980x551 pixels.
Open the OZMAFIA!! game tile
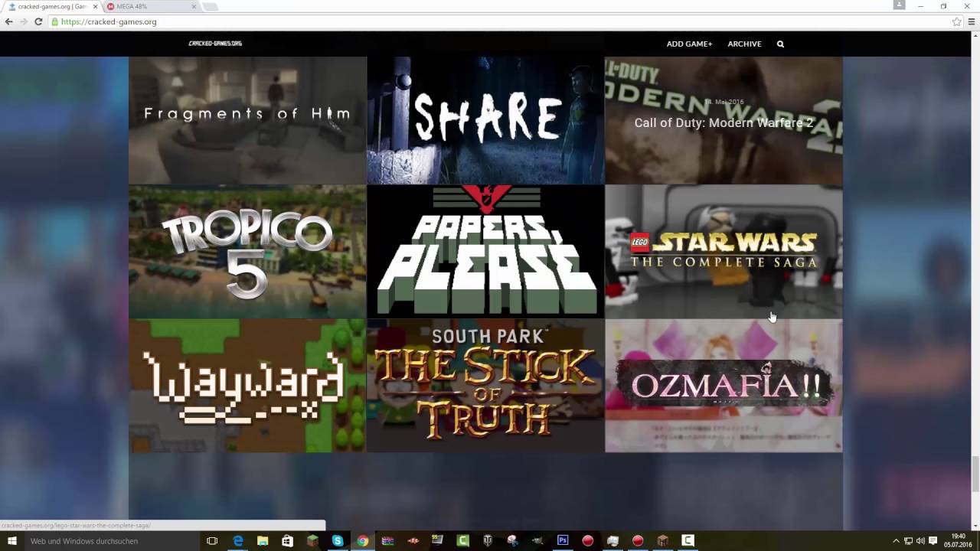point(724,386)
